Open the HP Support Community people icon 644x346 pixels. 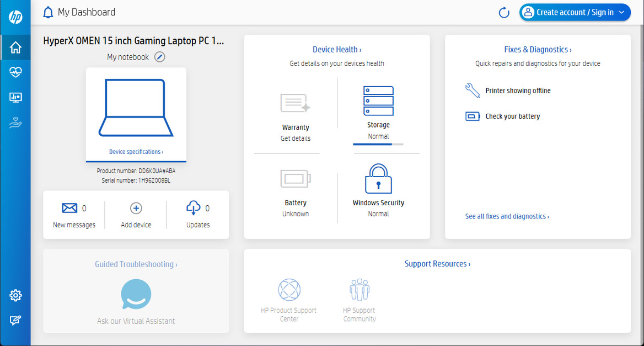click(x=359, y=290)
